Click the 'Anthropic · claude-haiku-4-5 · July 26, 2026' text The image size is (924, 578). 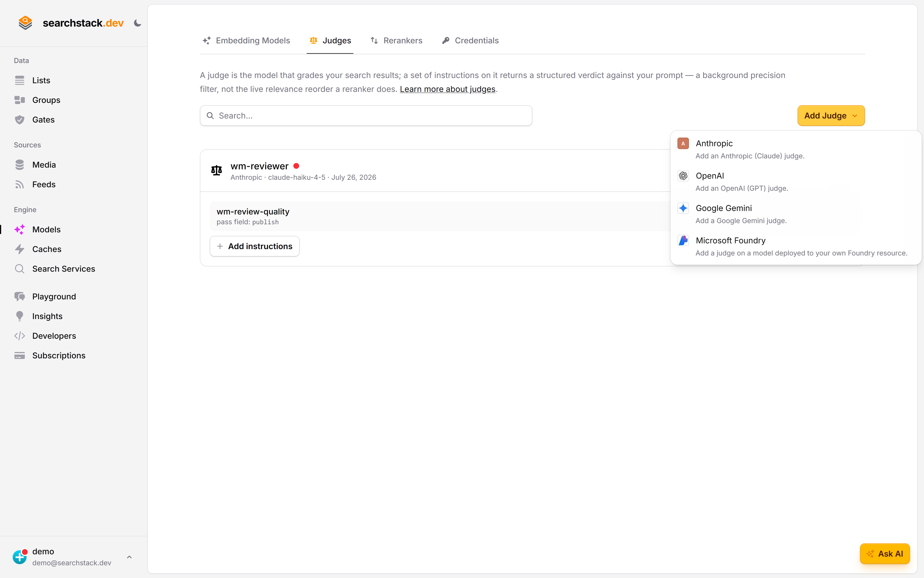[x=303, y=177]
